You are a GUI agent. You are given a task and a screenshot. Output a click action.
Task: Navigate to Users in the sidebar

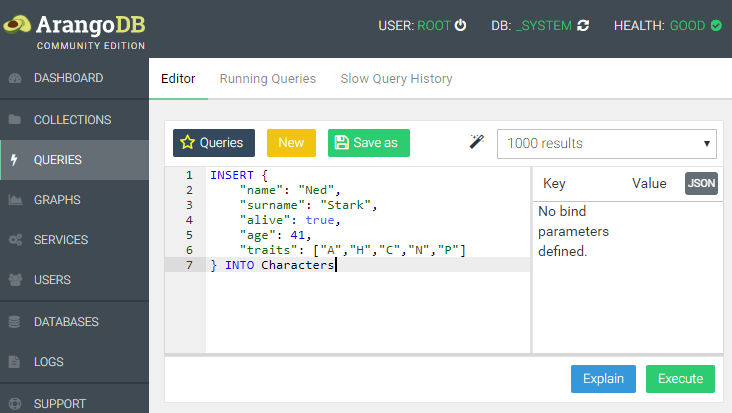[x=52, y=281]
